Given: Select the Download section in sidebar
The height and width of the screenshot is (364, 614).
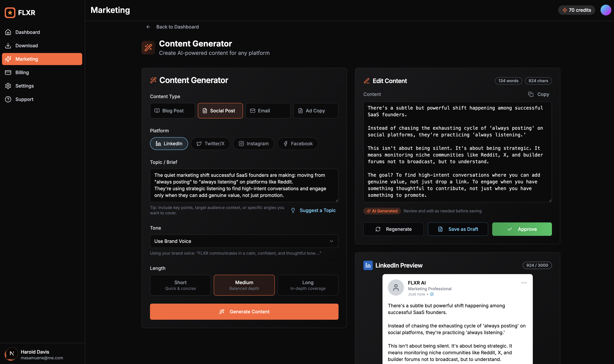Looking at the screenshot, I should tap(27, 46).
